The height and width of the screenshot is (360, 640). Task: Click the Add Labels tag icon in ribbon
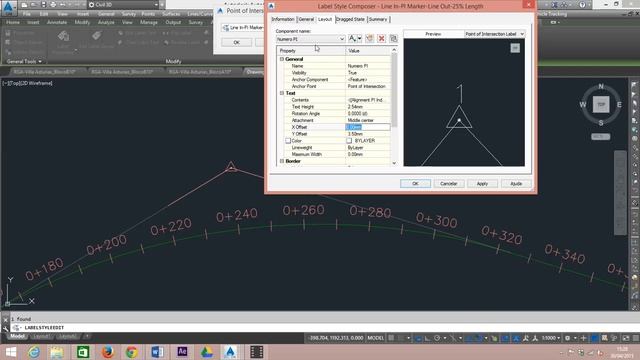point(96,36)
